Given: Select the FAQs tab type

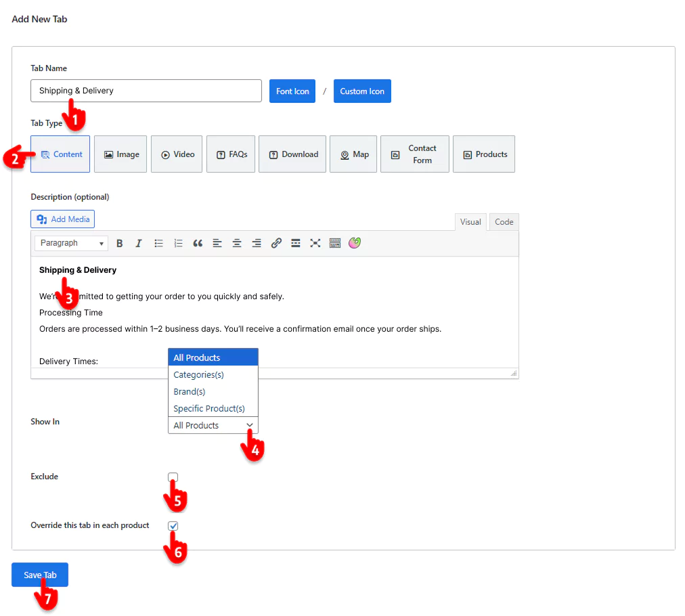Looking at the screenshot, I should tap(231, 154).
